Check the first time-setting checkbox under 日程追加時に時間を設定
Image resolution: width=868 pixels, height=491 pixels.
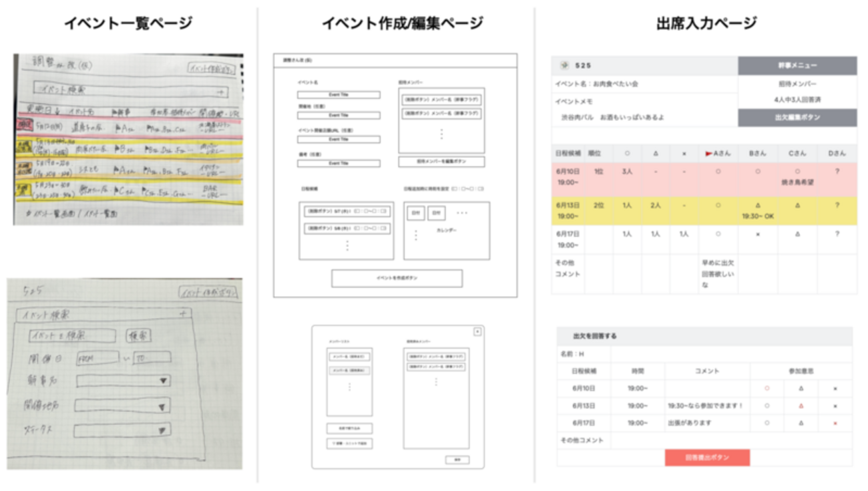[455, 189]
